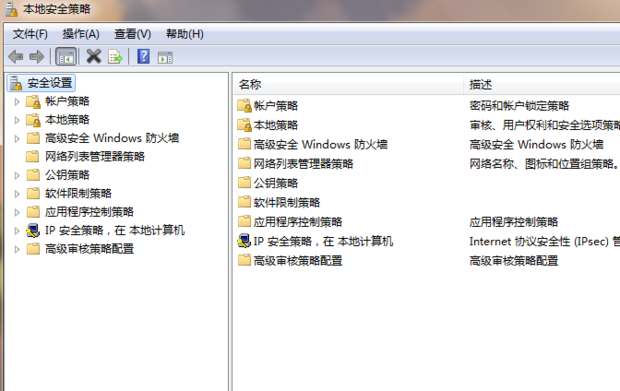Select 安全设置 label in tree
Viewport: 620px width, 391px height.
coord(50,83)
